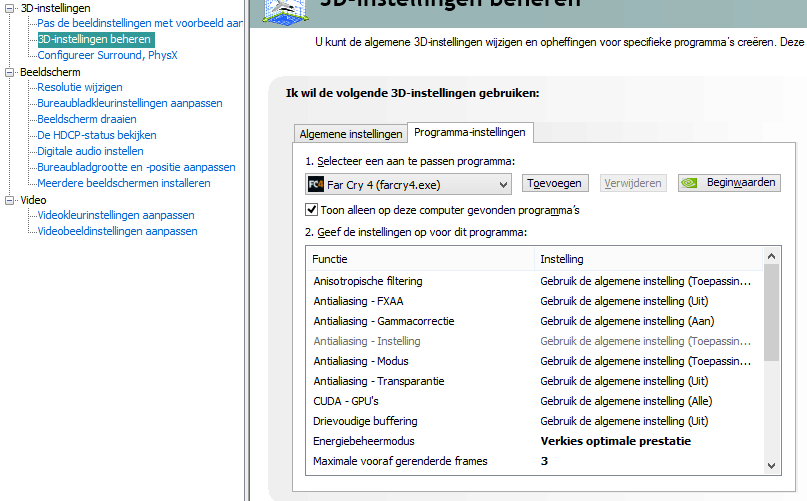Screen dimensions: 807x501
Task: Click the Far Cry 4 program icon
Action: coord(315,184)
